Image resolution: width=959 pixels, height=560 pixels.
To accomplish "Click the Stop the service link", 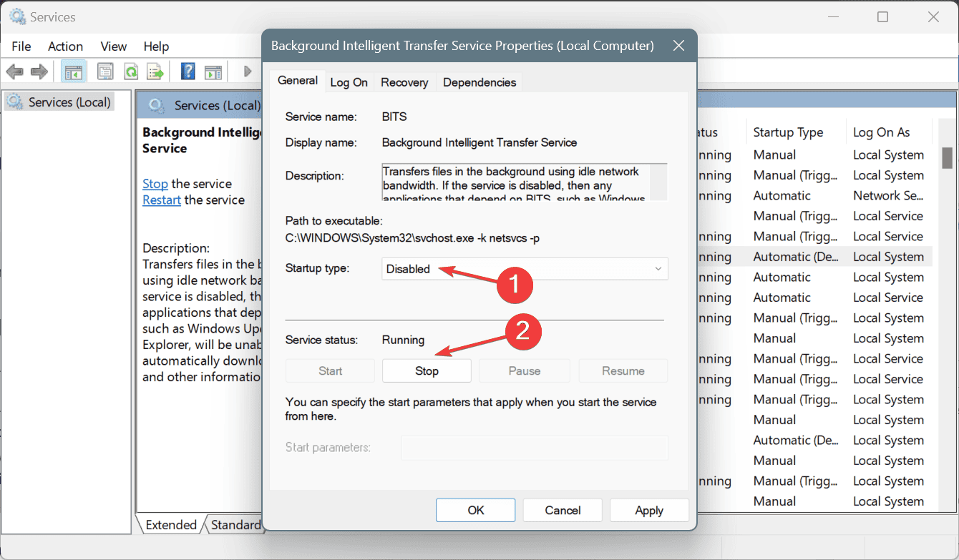I will [155, 183].
